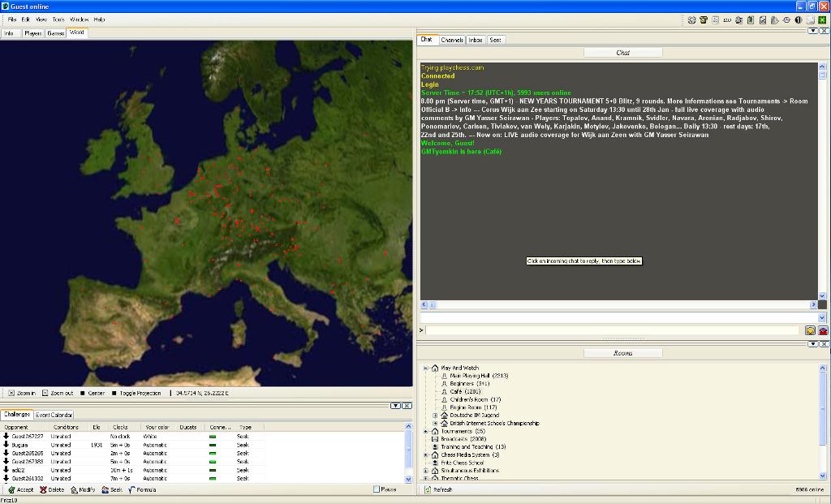
Task: Click the red telephone icon beside chat input
Action: 823,330
